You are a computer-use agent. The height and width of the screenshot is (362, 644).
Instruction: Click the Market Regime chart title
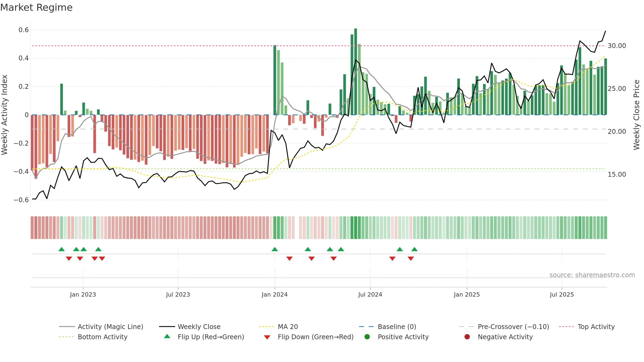pos(36,8)
